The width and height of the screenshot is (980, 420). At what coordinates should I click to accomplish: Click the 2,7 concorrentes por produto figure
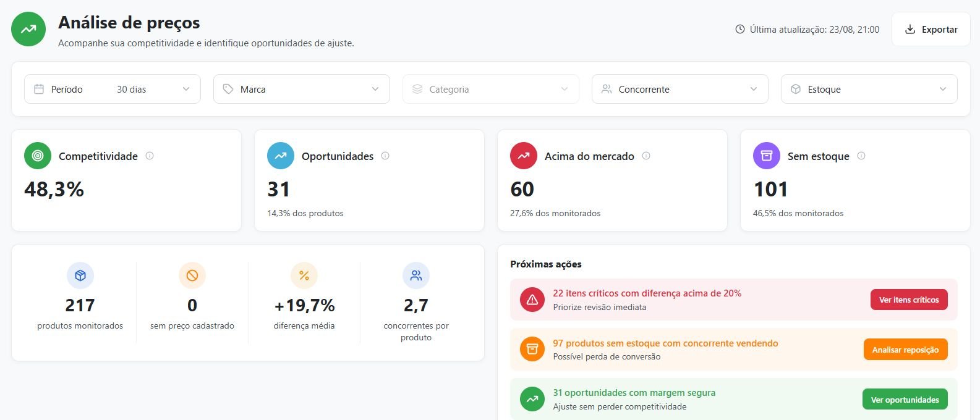click(x=416, y=305)
